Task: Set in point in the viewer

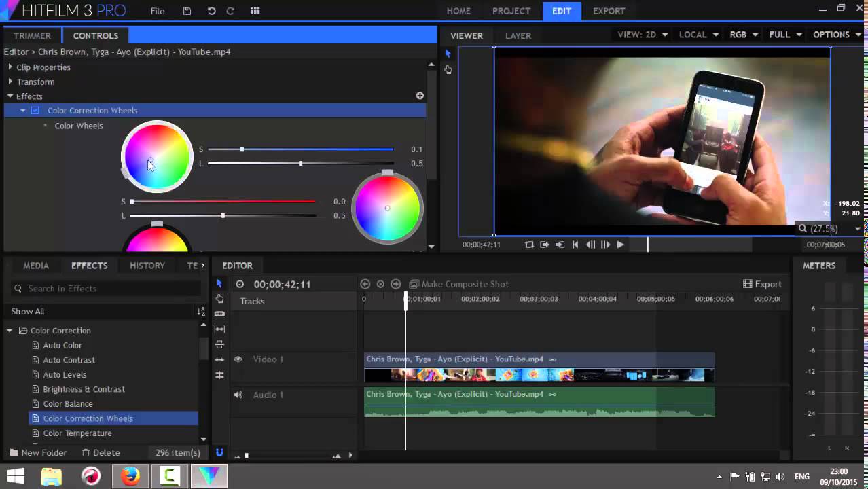Action: (544, 244)
